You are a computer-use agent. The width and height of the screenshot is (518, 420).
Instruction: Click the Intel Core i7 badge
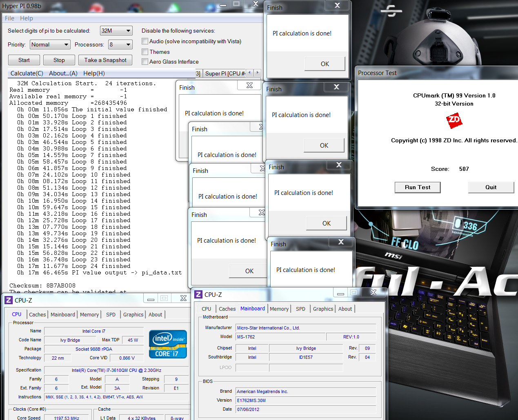pyautogui.click(x=168, y=344)
